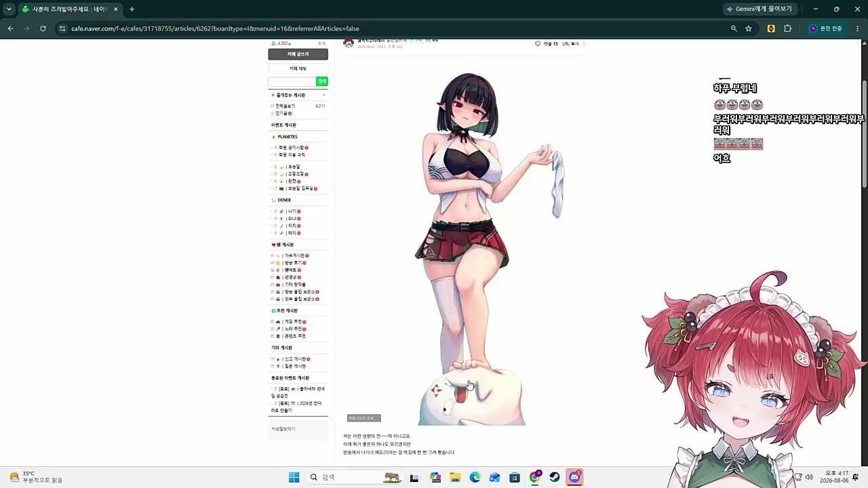Open File Explorer from the taskbar
Image resolution: width=868 pixels, height=488 pixels.
[455, 477]
